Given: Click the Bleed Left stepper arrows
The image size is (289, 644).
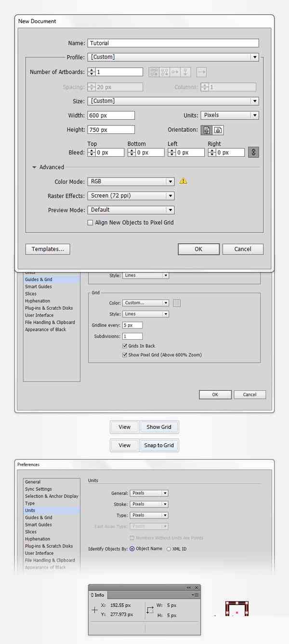Looking at the screenshot, I should [x=171, y=152].
